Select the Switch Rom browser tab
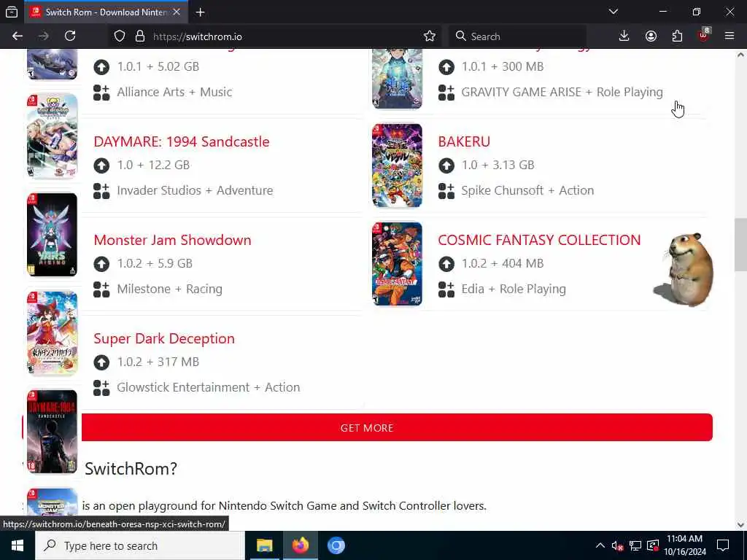Screen dimensions: 747x560 click(106, 12)
